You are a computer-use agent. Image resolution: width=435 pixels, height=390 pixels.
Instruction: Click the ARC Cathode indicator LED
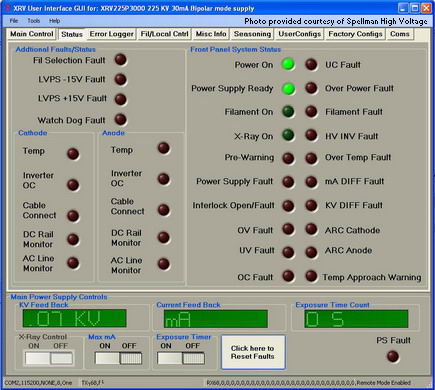click(x=311, y=229)
